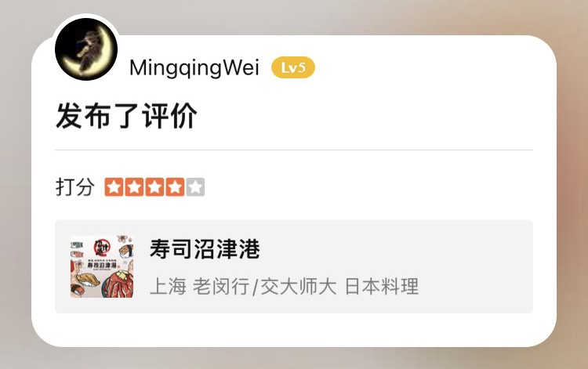Select the third orange rating star
This screenshot has width=588, height=369.
pos(154,187)
